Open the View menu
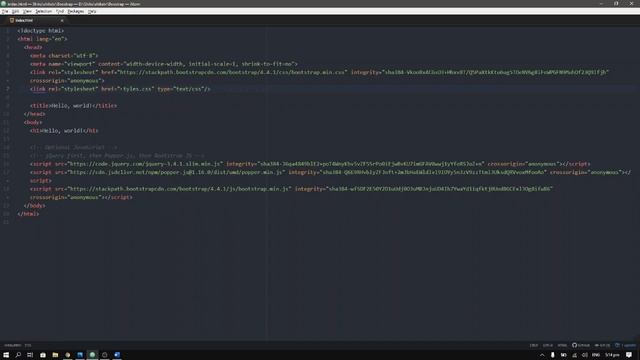The image size is (640, 360). click(27, 11)
